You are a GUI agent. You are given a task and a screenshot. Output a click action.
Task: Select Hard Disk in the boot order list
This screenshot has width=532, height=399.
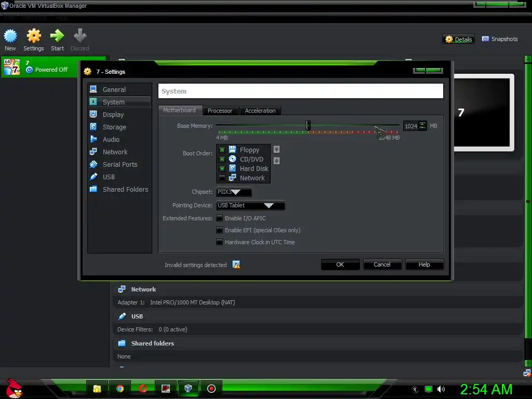coord(243,168)
